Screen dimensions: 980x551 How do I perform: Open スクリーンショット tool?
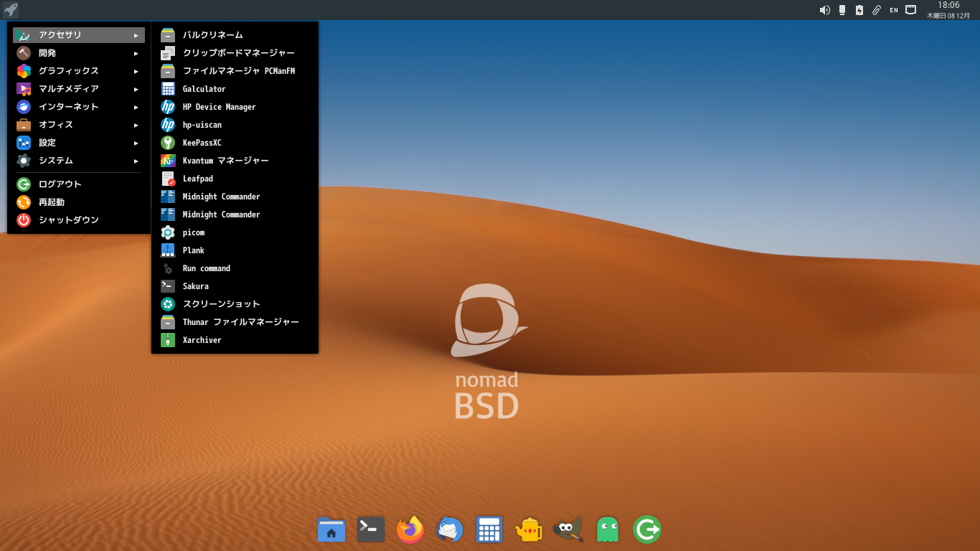(x=235, y=304)
